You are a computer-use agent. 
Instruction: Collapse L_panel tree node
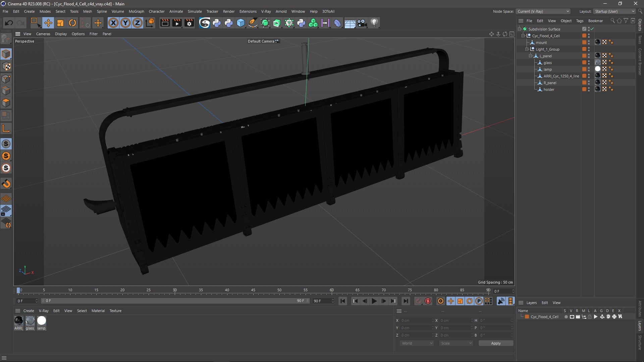point(531,56)
